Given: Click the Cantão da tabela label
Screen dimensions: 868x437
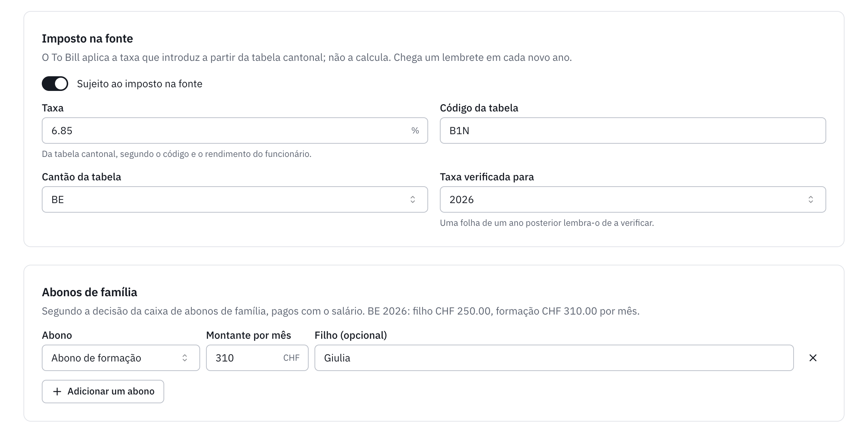Looking at the screenshot, I should [81, 177].
